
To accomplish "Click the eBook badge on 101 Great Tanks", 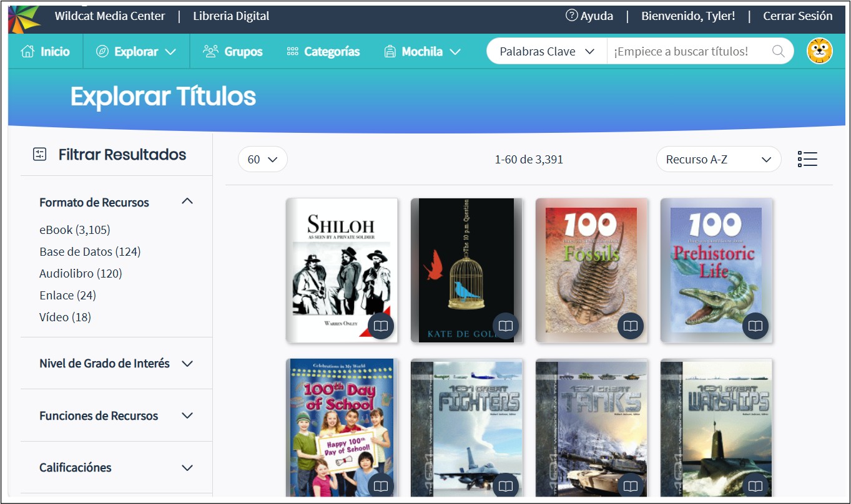I will 631,486.
